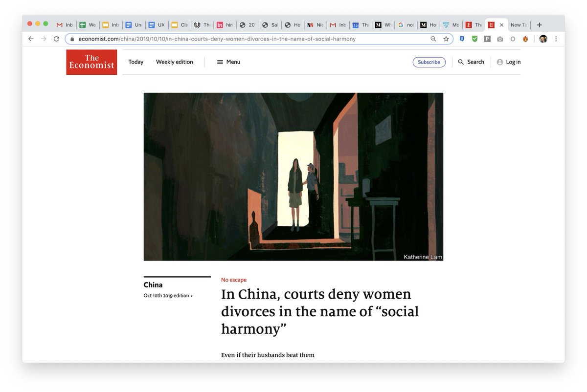Switch to the Slides 'Cla' tab
587x392 pixels.
[180, 25]
